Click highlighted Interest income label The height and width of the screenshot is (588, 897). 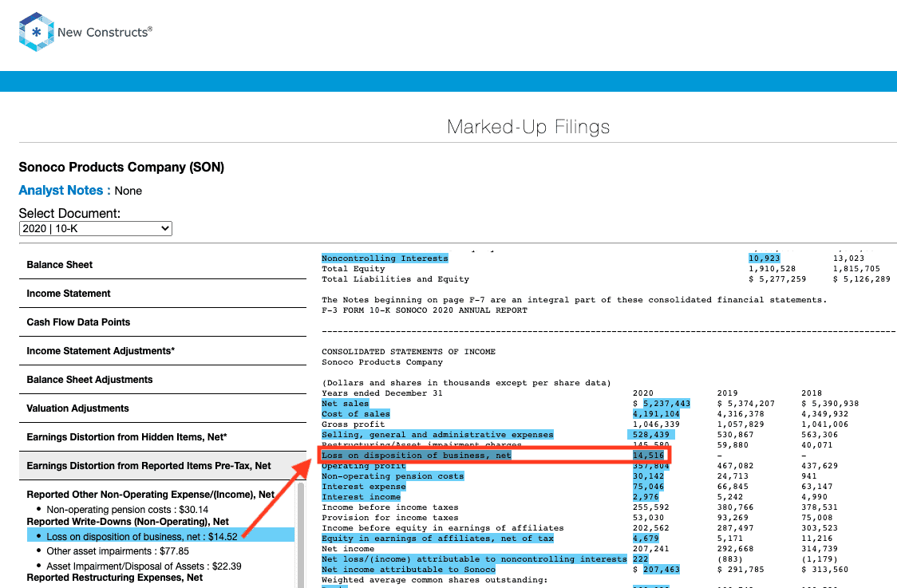click(361, 496)
